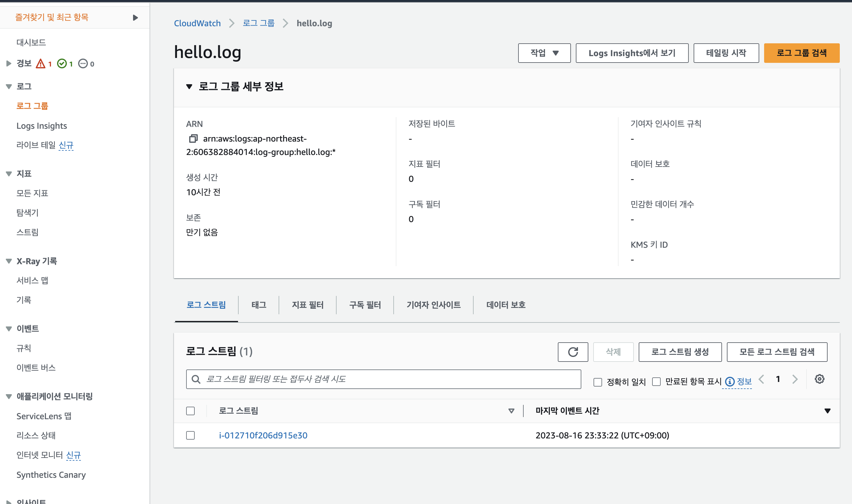
Task: Click the orange 로그 그룹 검색 button
Action: pyautogui.click(x=802, y=53)
